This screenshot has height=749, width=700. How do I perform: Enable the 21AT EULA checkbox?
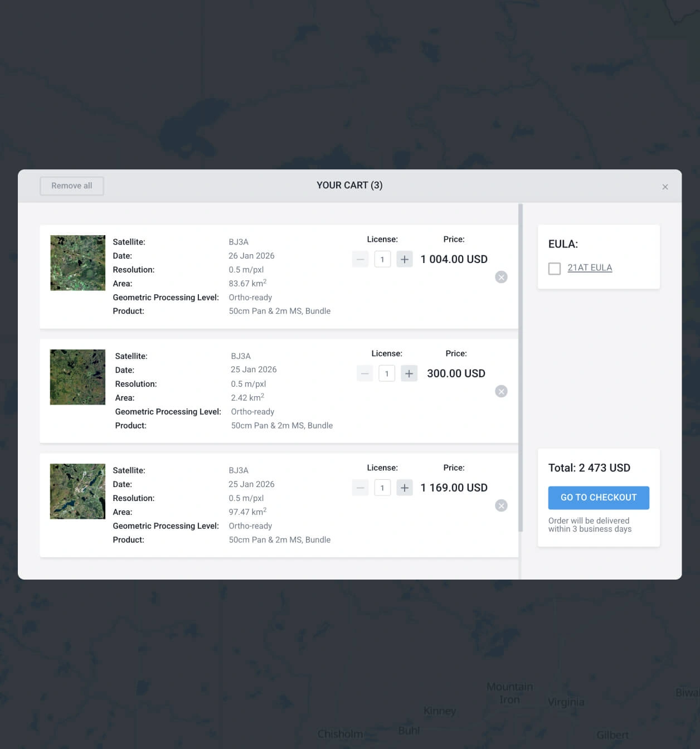click(x=555, y=268)
